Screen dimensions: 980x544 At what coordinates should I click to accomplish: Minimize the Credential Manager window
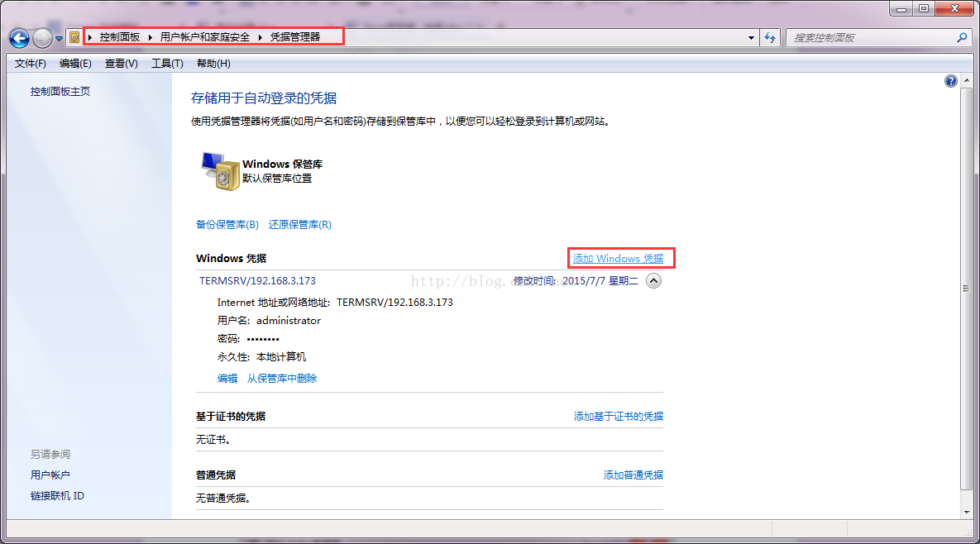[901, 8]
